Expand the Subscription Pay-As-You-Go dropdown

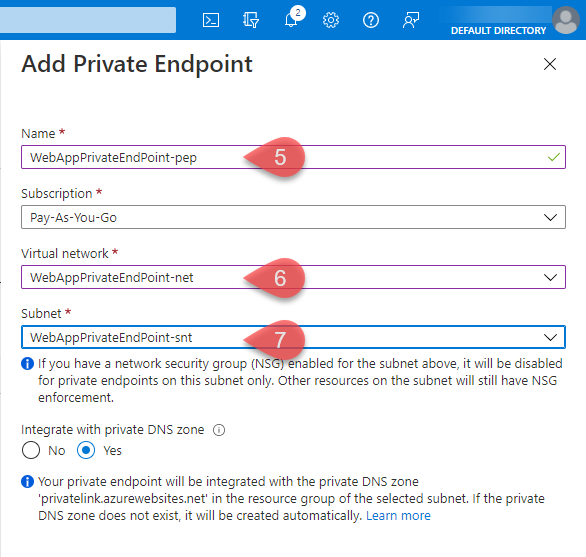(293, 217)
